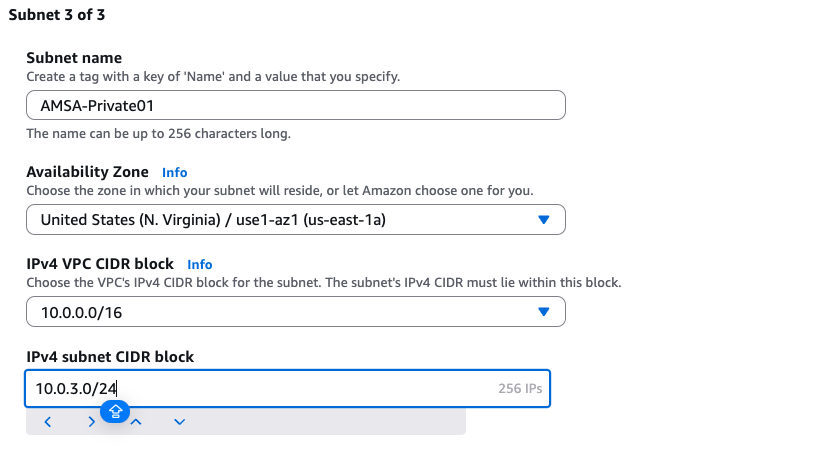
Task: Open the Info link beside IPv4 VPC CIDR block
Action: coord(200,265)
